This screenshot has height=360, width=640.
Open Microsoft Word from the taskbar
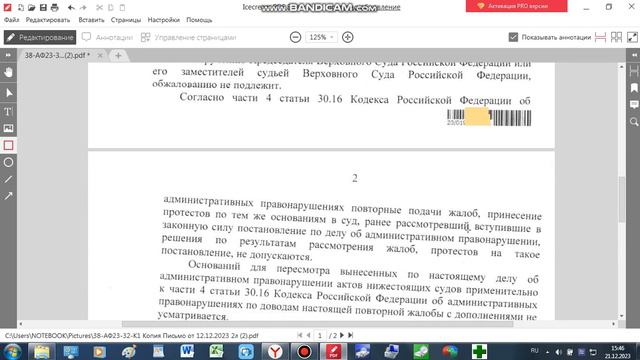coord(187,351)
